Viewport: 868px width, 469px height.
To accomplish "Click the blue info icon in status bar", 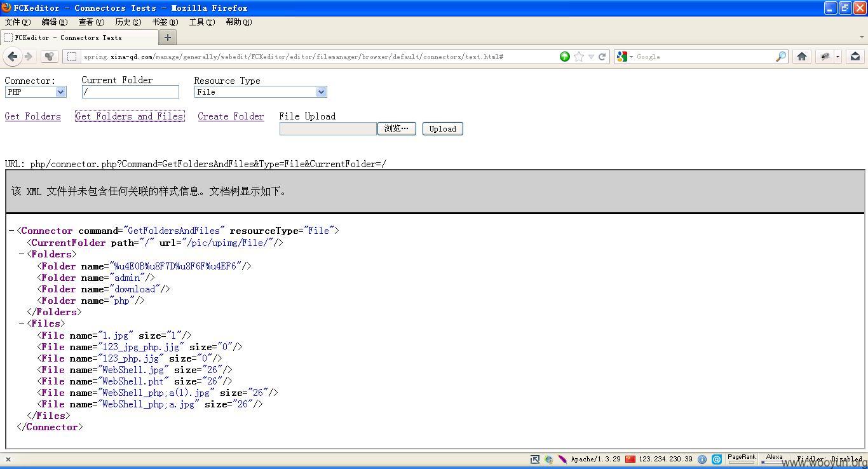I will [x=702, y=459].
